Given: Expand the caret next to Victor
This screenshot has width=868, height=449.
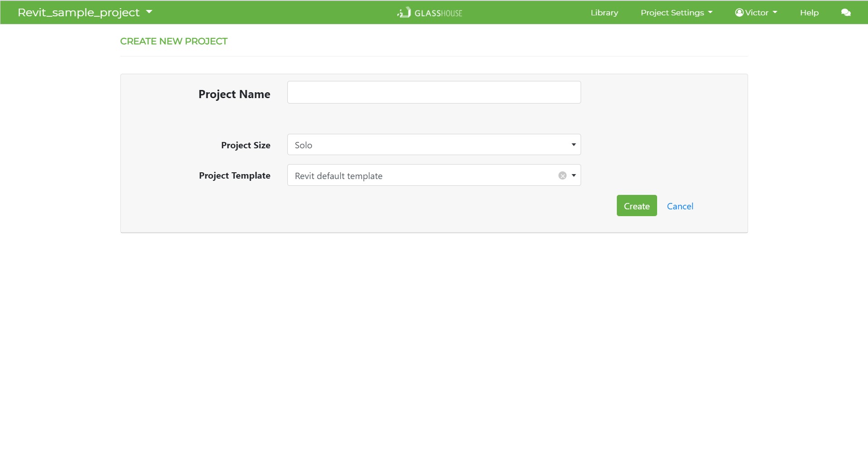Looking at the screenshot, I should point(775,13).
